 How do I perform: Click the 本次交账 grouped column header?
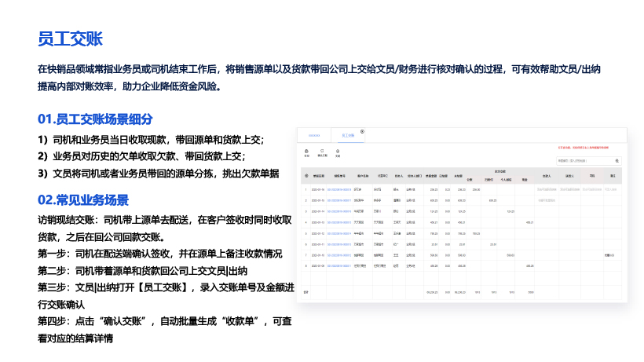tap(499, 171)
